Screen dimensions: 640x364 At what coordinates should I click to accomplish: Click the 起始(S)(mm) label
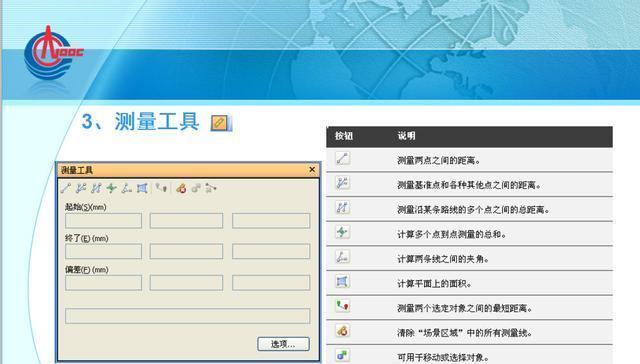[x=86, y=207]
